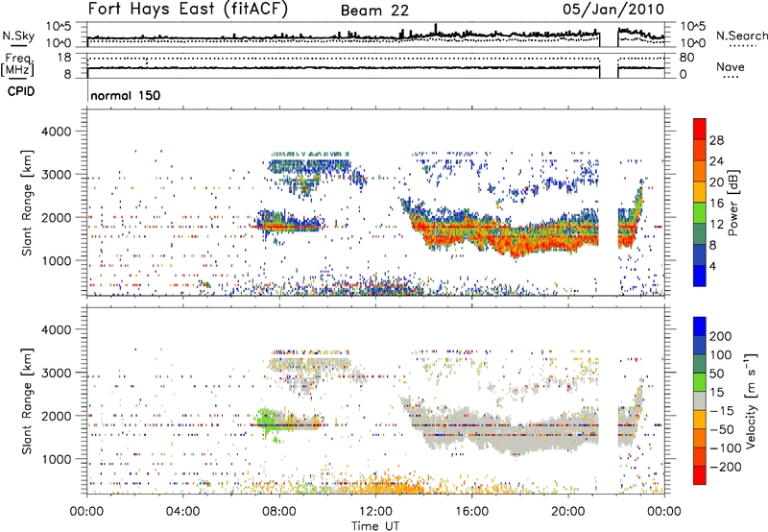The height and width of the screenshot is (532, 768).
Task: Click Power panel 'Slant Range [km]' axis label
Action: tap(27, 203)
